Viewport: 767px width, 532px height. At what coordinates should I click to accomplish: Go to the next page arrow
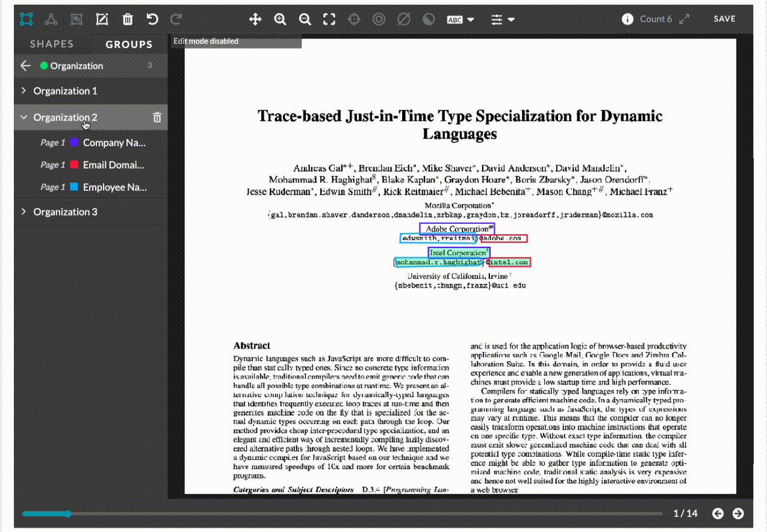pyautogui.click(x=738, y=513)
